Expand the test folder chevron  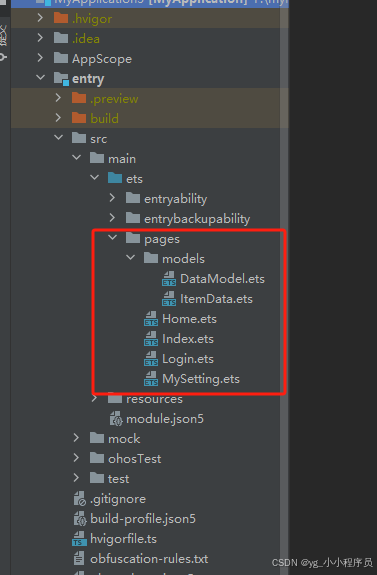[x=76, y=478]
